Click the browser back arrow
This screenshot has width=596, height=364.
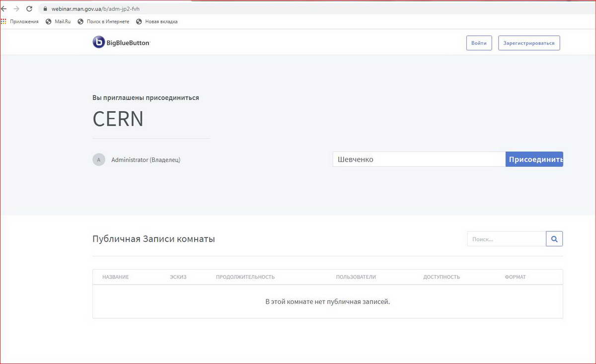[x=4, y=9]
